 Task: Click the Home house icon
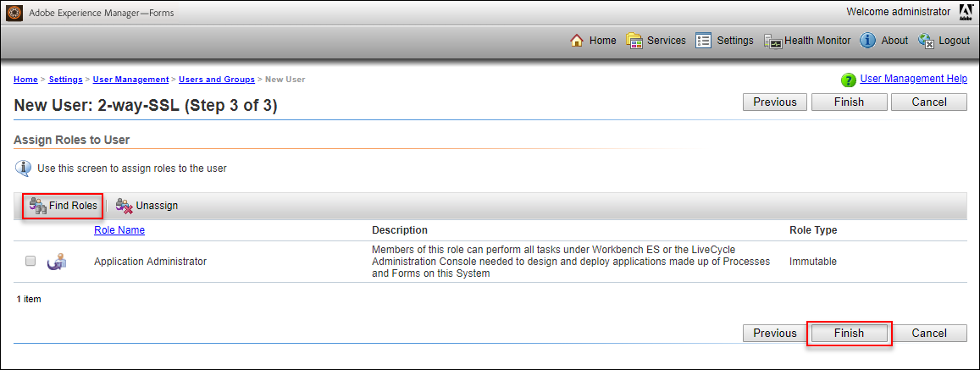pos(577,41)
